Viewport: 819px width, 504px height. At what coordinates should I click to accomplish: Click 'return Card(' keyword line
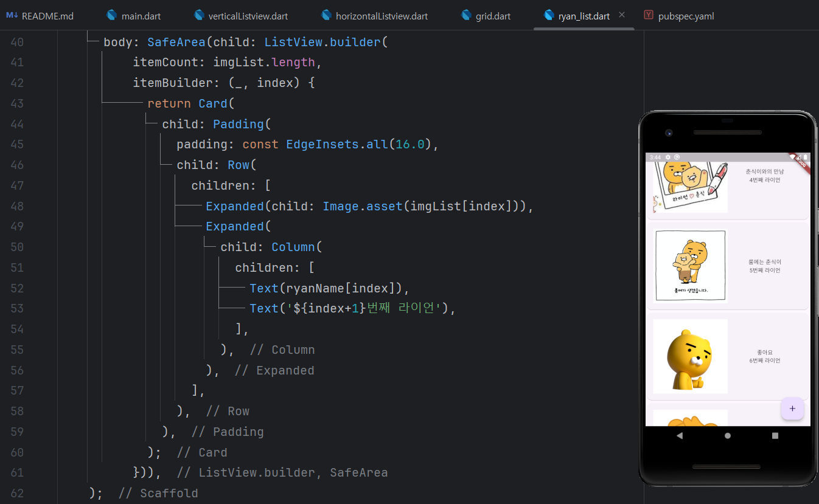coord(191,103)
